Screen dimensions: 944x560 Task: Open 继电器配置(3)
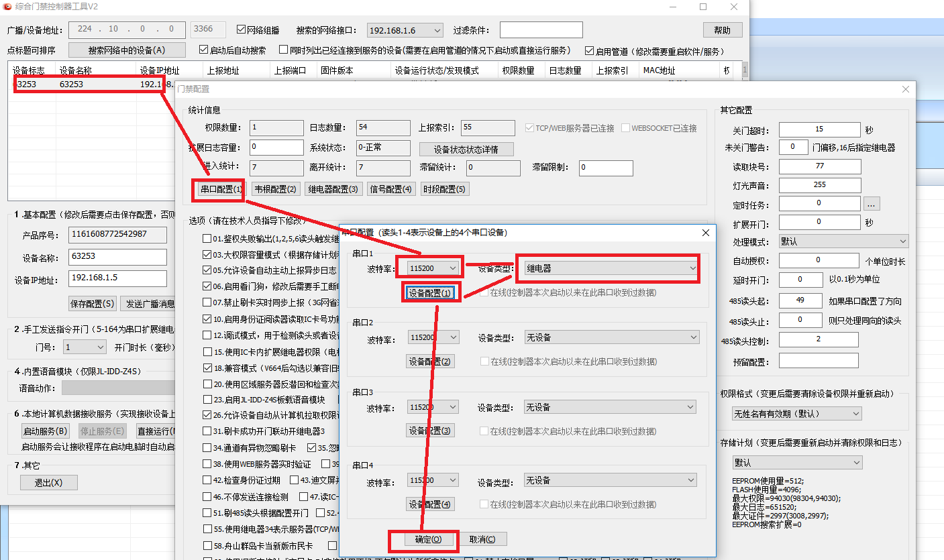click(333, 189)
